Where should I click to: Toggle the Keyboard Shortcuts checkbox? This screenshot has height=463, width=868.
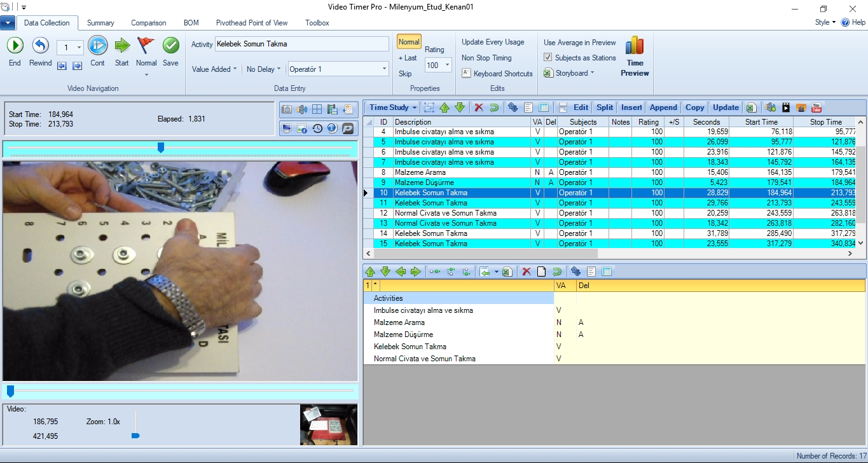(x=466, y=73)
